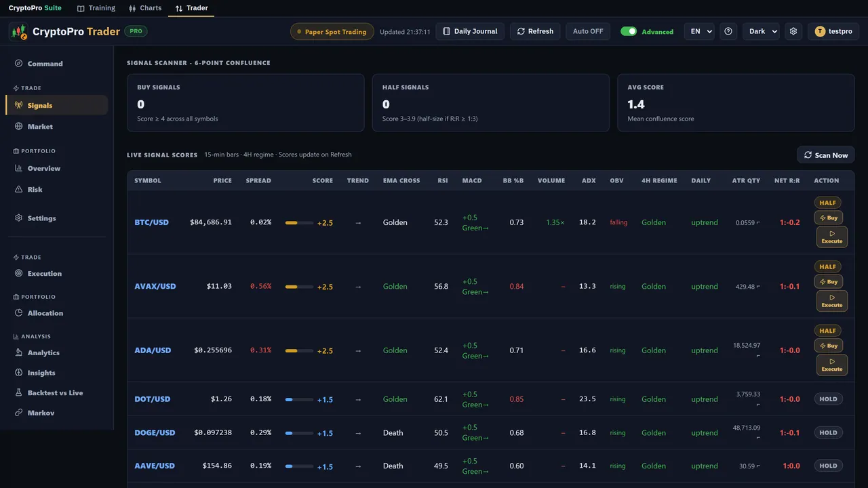The width and height of the screenshot is (868, 488).
Task: Open the DOGE/USD symbol link
Action: pyautogui.click(x=155, y=432)
